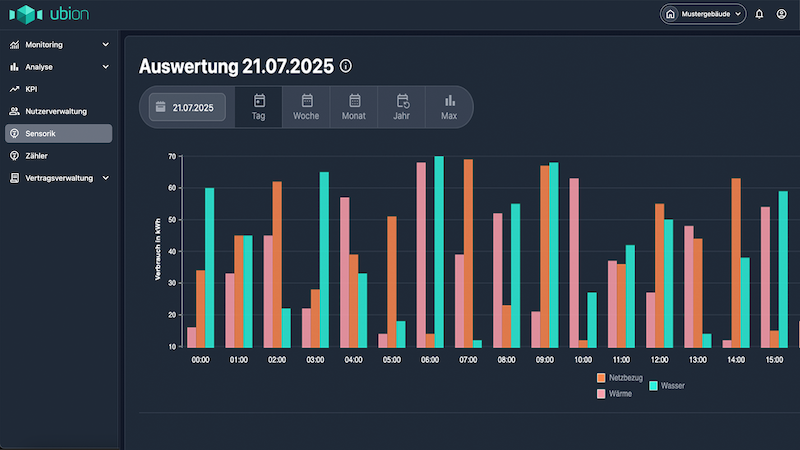800x450 pixels.
Task: Expand the Analyse sidebar section
Action: coord(105,67)
